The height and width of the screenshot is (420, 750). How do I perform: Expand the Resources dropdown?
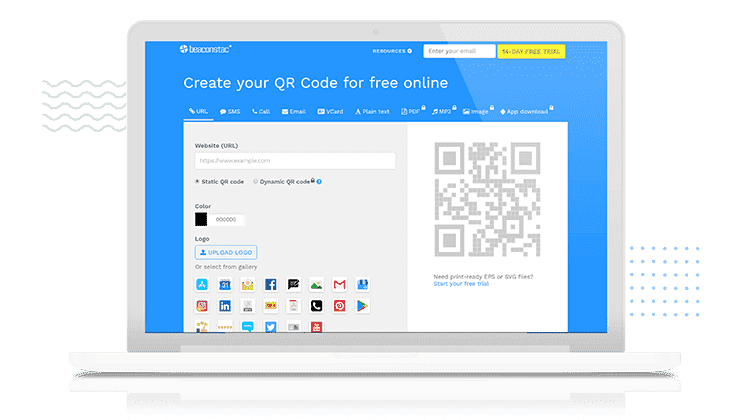[x=392, y=51]
